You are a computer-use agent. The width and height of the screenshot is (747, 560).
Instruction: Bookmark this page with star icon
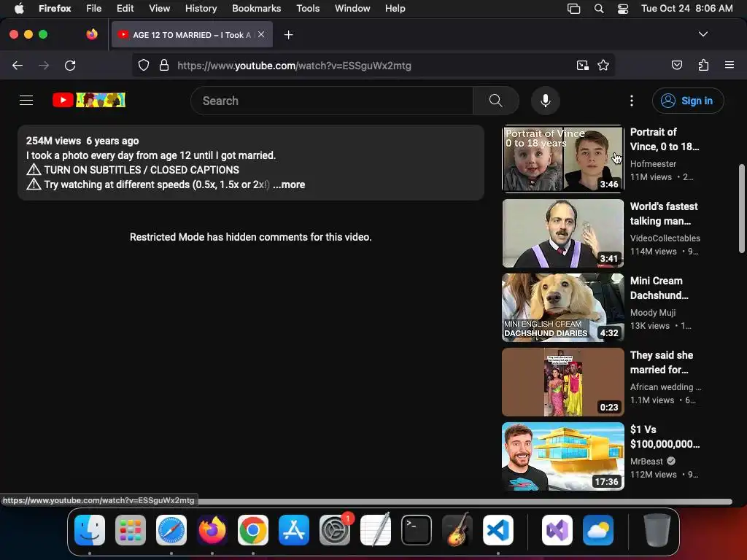tap(603, 65)
